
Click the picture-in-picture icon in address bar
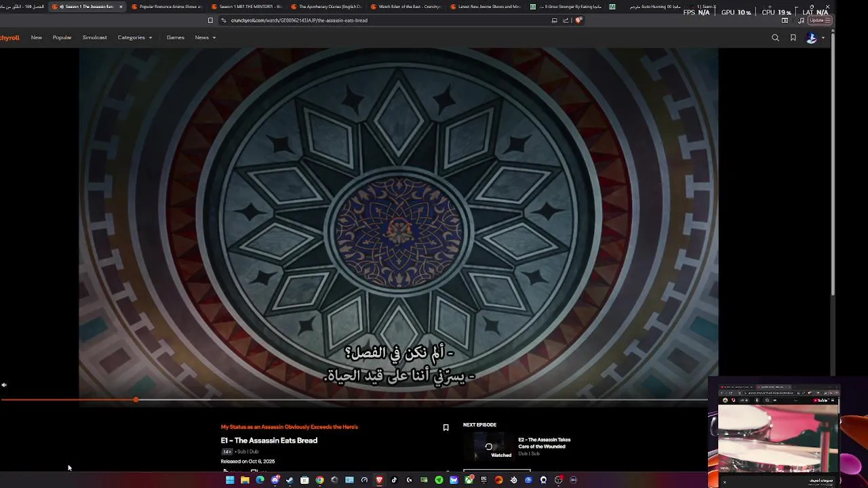pyautogui.click(x=555, y=20)
